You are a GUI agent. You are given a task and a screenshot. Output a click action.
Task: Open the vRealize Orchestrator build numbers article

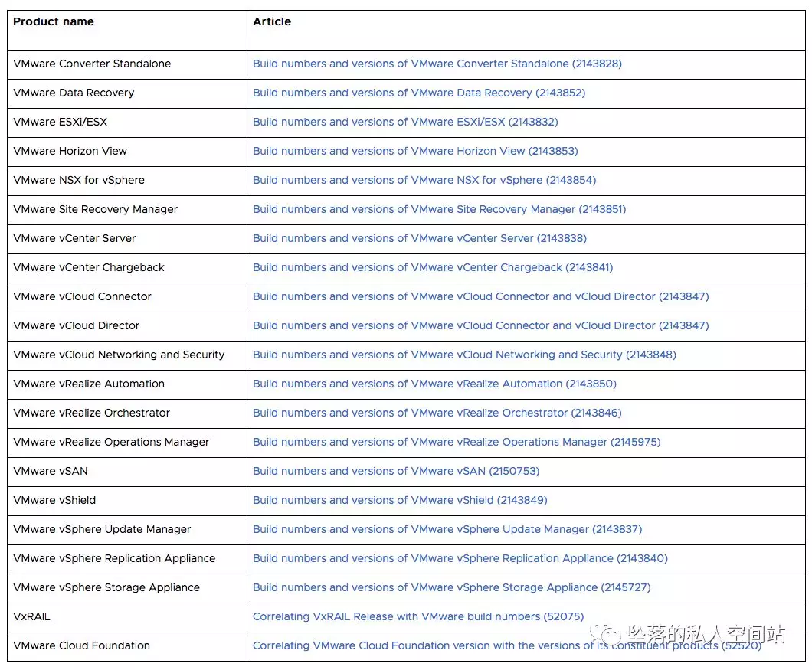click(x=437, y=413)
